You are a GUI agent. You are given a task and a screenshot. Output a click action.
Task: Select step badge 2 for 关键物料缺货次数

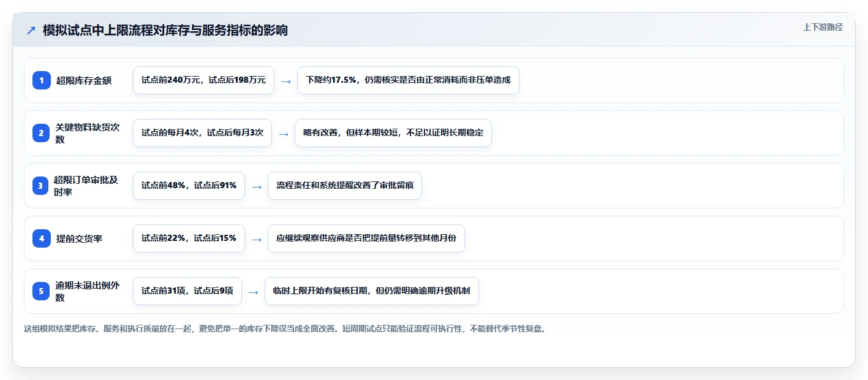(x=42, y=133)
